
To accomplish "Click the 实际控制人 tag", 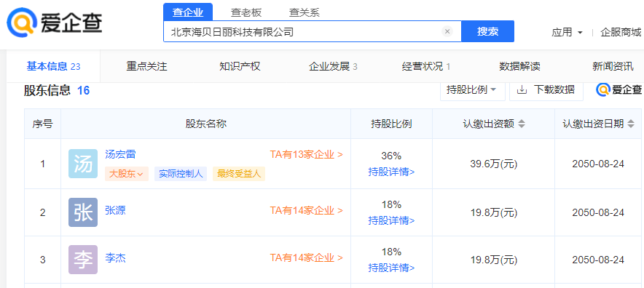I will [x=181, y=174].
